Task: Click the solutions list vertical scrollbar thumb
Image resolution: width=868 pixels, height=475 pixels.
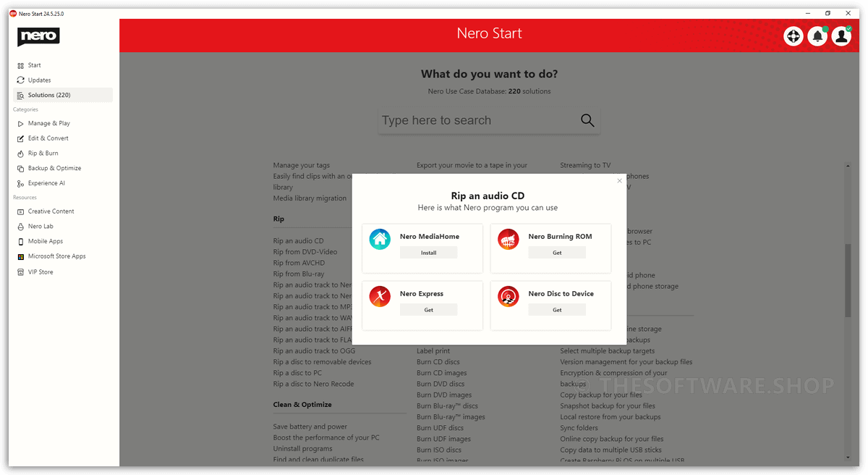Action: (848, 280)
